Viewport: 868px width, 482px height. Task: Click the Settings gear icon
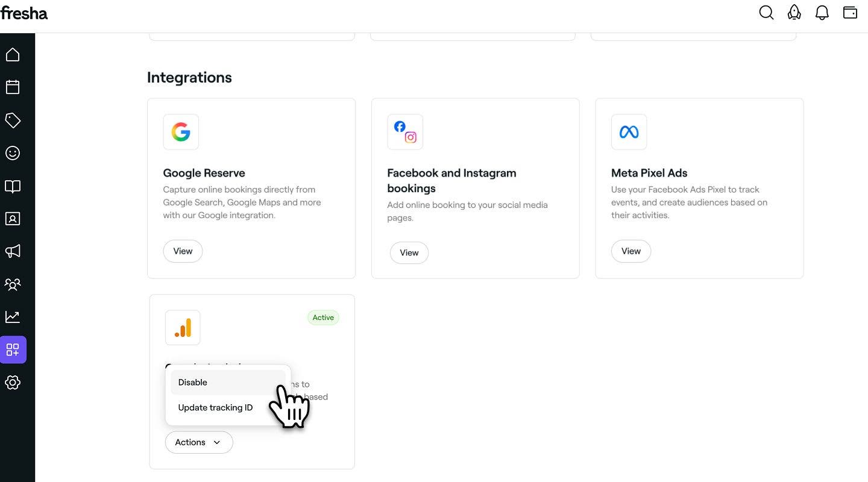click(13, 383)
